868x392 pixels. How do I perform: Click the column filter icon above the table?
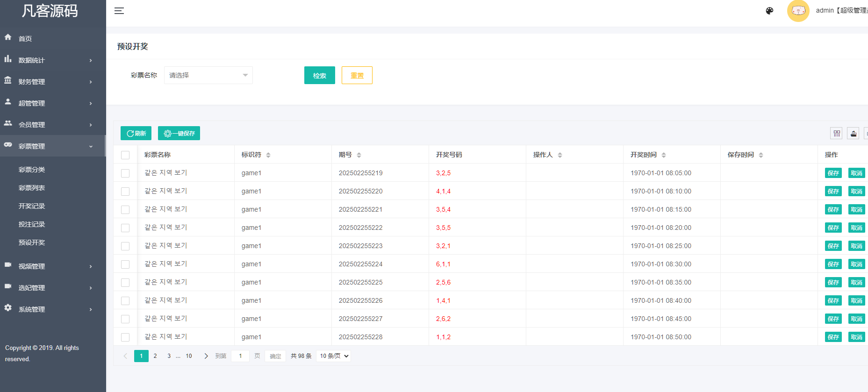[836, 134]
